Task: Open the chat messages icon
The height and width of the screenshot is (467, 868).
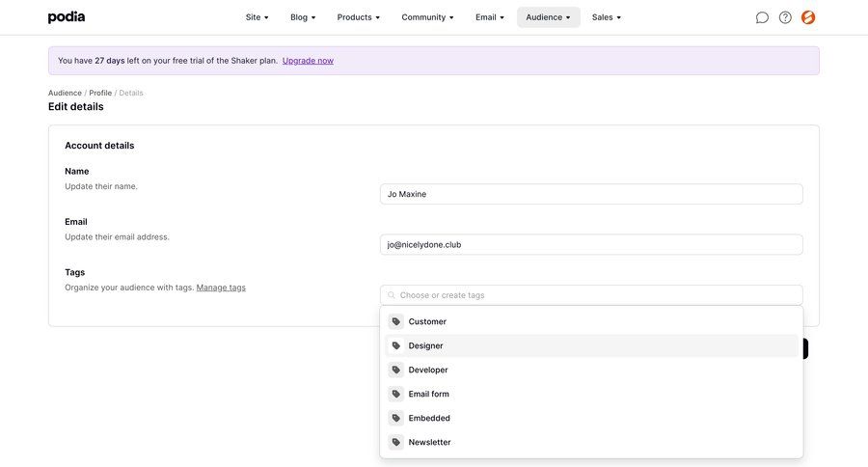Action: pos(762,17)
